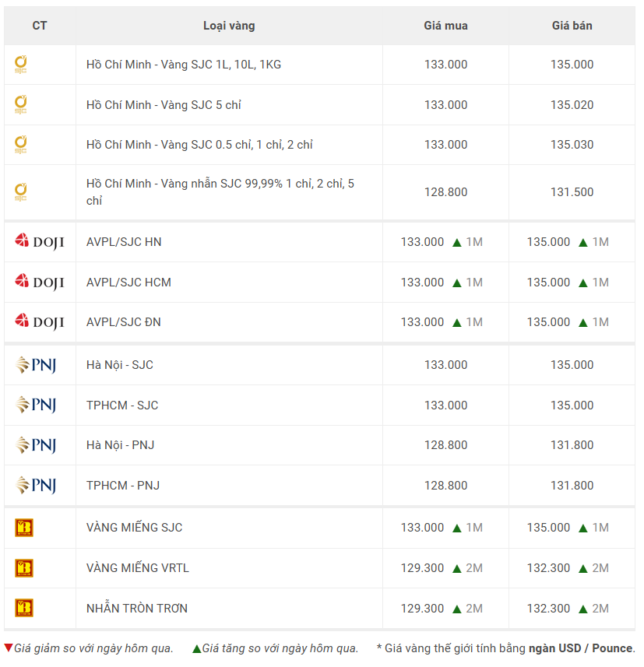This screenshot has height=667, width=644.
Task: Click the AVPL/SJC HN label
Action: (124, 241)
